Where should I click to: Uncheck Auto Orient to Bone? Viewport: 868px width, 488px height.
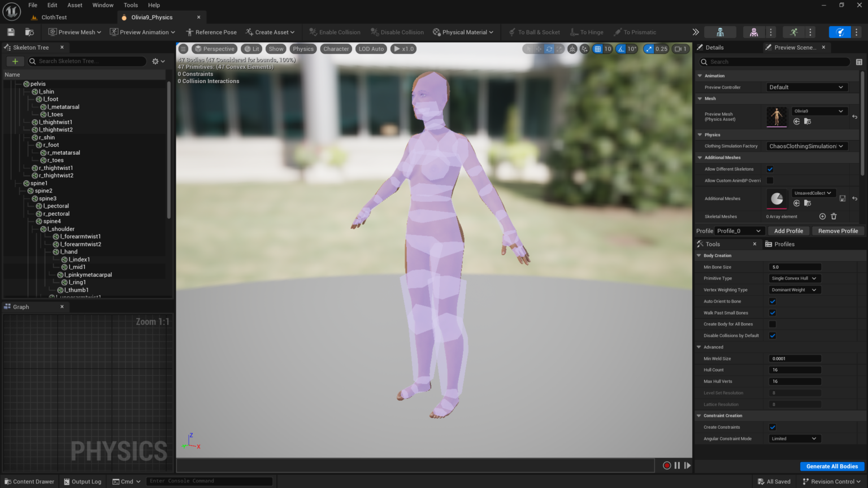pos(772,301)
